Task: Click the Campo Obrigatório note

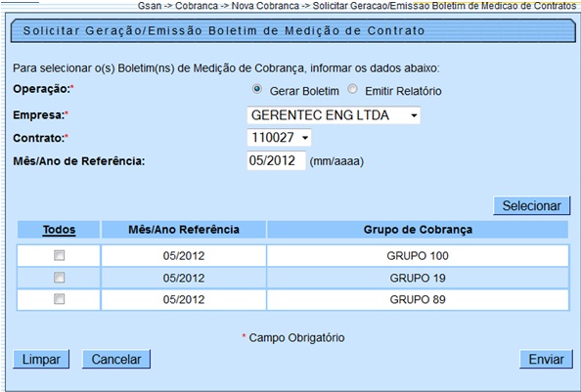Action: coord(293,337)
